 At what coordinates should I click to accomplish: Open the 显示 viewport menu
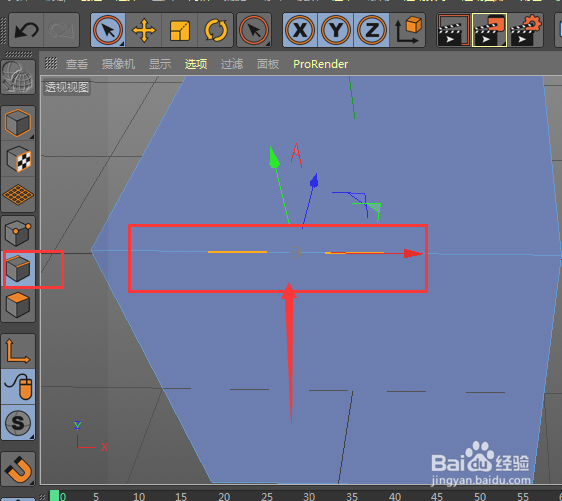[x=160, y=64]
